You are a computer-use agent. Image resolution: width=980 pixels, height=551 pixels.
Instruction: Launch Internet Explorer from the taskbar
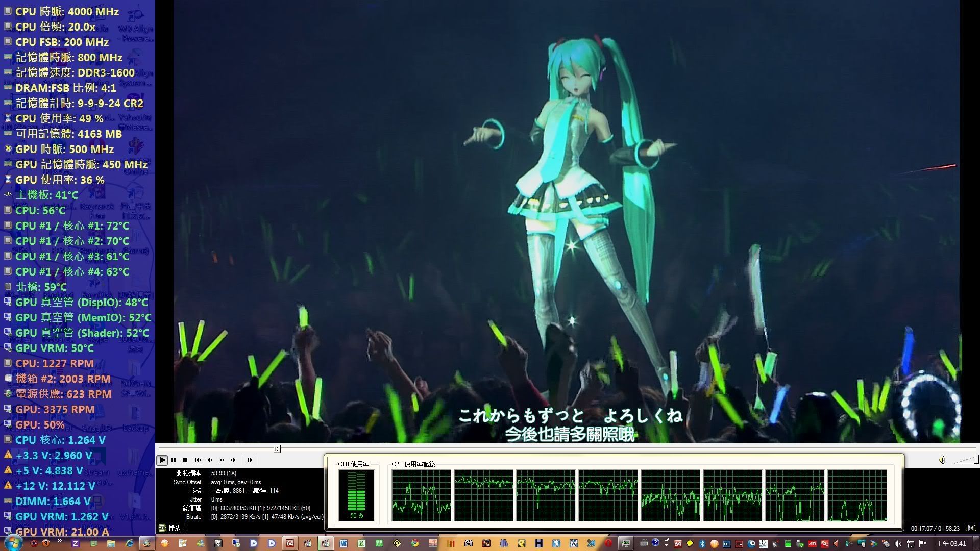(129, 543)
